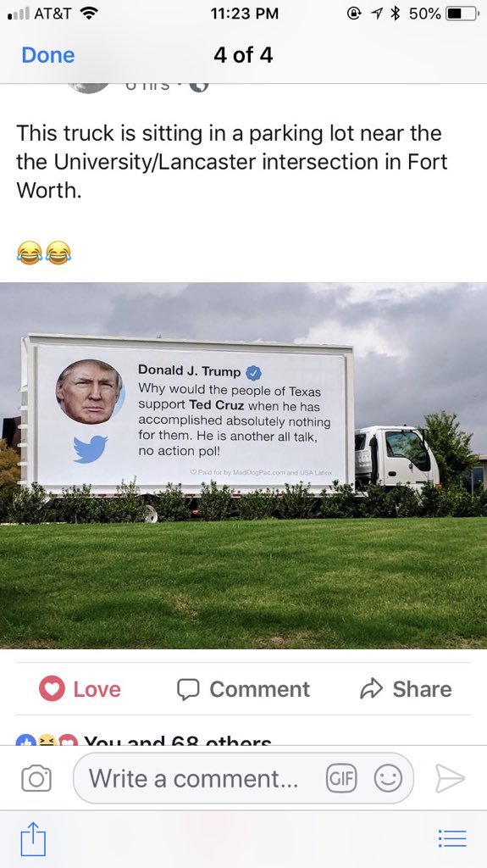Open the camera icon to attach photo

coord(36,778)
